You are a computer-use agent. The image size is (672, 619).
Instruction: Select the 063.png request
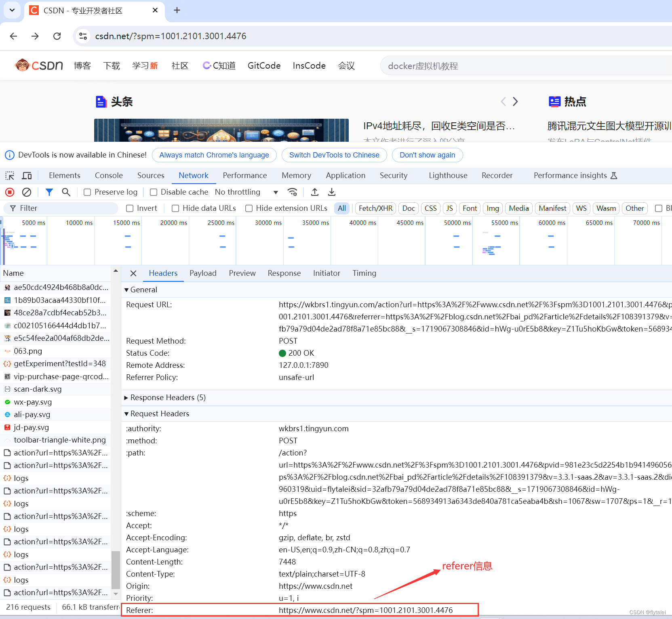coord(55,351)
